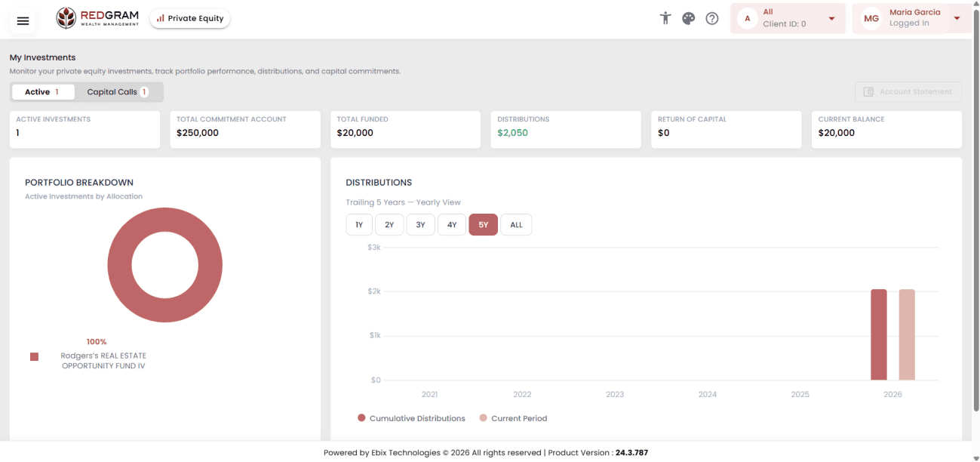The width and height of the screenshot is (980, 462).
Task: Expand the All client selector dropdown
Action: [831, 18]
